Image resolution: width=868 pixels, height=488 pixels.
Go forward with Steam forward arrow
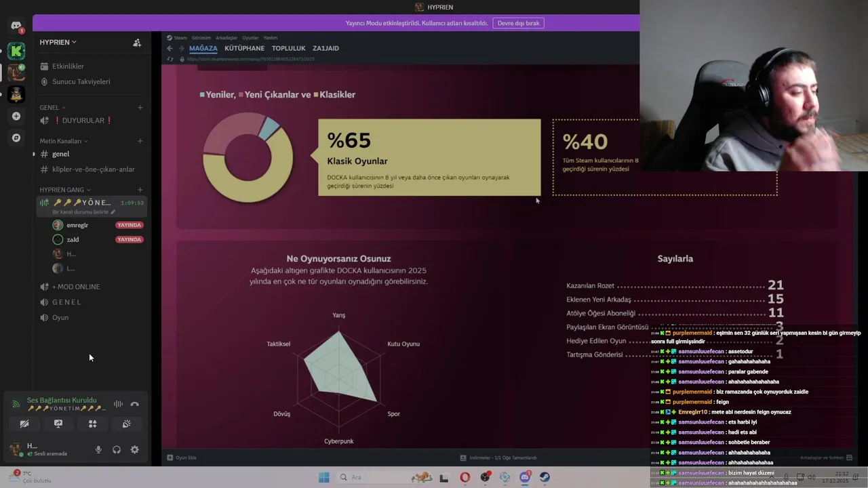(181, 48)
